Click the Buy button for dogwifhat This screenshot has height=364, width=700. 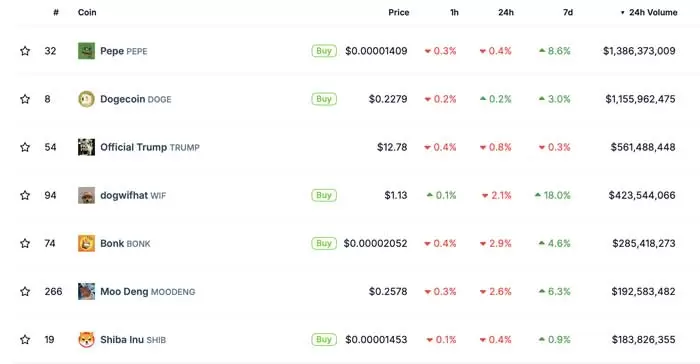[324, 195]
